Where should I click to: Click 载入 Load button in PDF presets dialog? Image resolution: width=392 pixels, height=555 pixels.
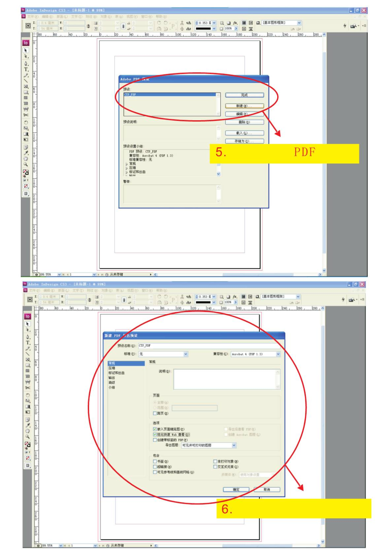coord(245,133)
